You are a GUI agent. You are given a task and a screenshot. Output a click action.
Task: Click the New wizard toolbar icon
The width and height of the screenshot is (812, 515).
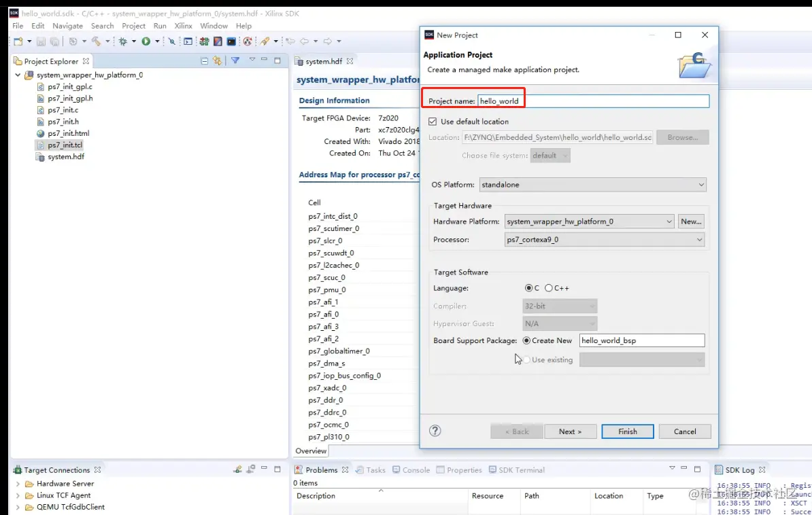pos(18,41)
